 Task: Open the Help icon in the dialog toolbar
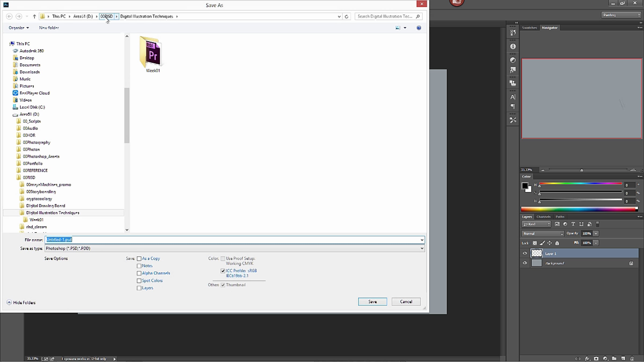coord(419,28)
